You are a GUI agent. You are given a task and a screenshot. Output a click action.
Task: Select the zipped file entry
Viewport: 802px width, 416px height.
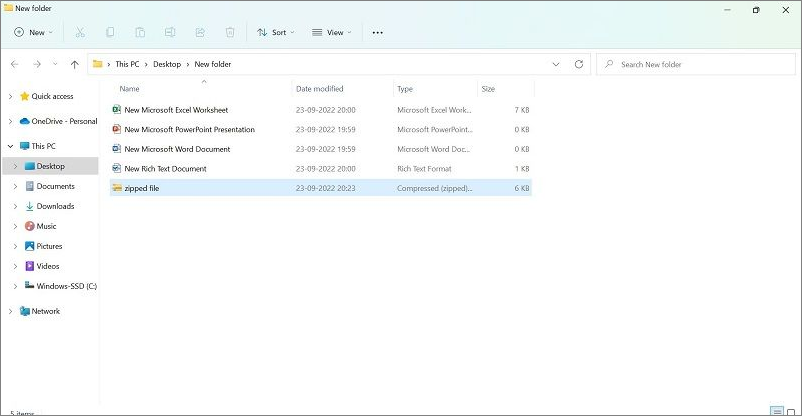[x=141, y=188]
